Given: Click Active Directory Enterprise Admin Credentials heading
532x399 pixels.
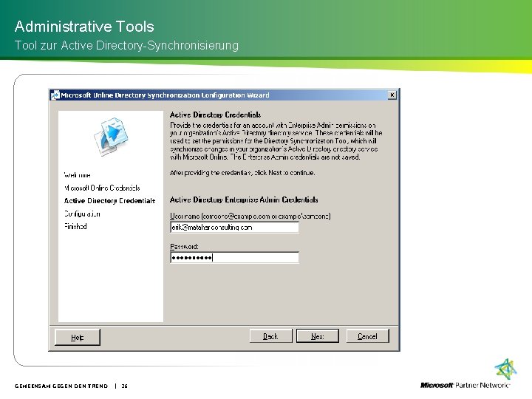Looking at the screenshot, I should click(244, 199).
